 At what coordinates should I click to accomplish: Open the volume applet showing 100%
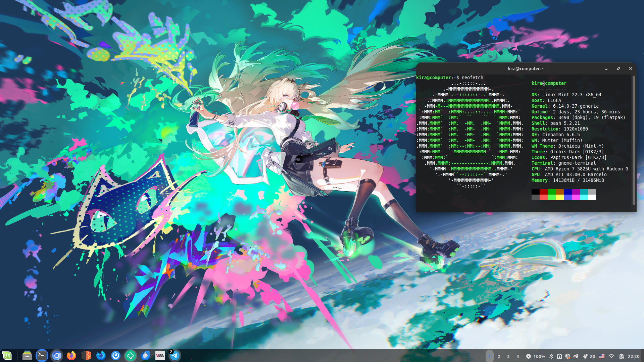click(536, 356)
